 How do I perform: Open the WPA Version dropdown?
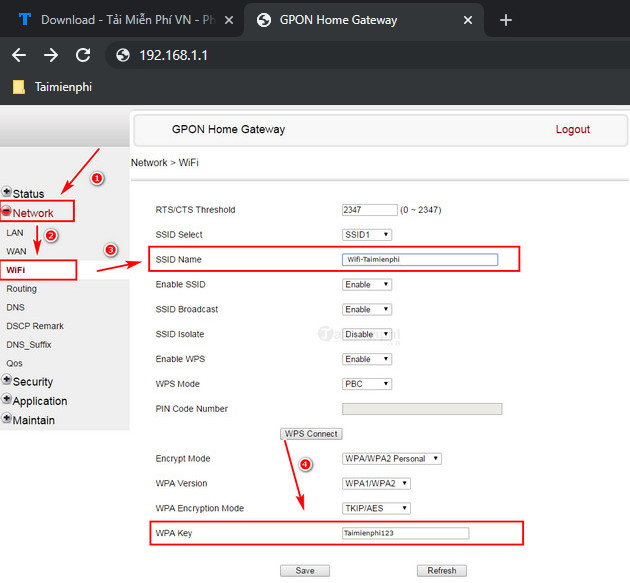[376, 483]
